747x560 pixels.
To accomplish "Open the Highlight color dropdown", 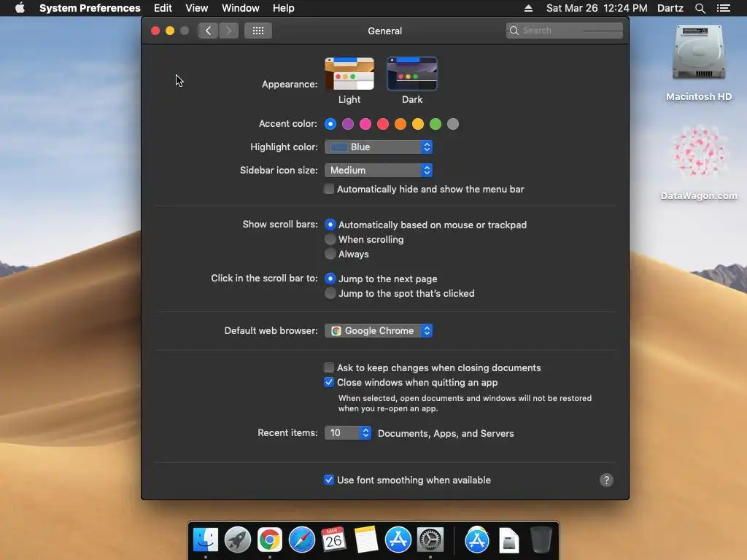I will [379, 147].
